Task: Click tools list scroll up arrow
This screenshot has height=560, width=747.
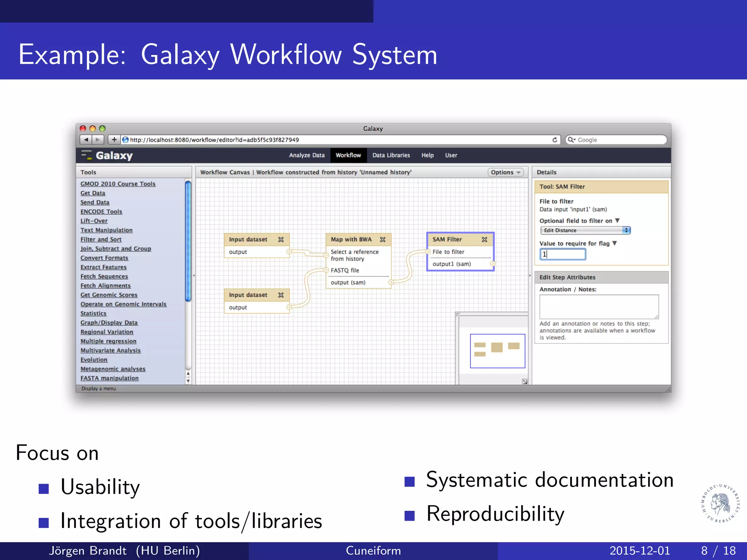Action: click(x=188, y=373)
